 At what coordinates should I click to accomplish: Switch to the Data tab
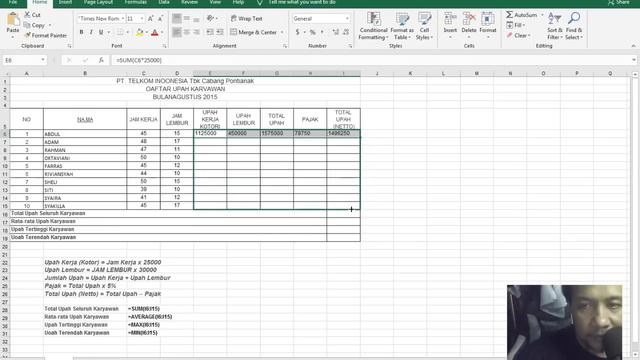[x=164, y=2]
